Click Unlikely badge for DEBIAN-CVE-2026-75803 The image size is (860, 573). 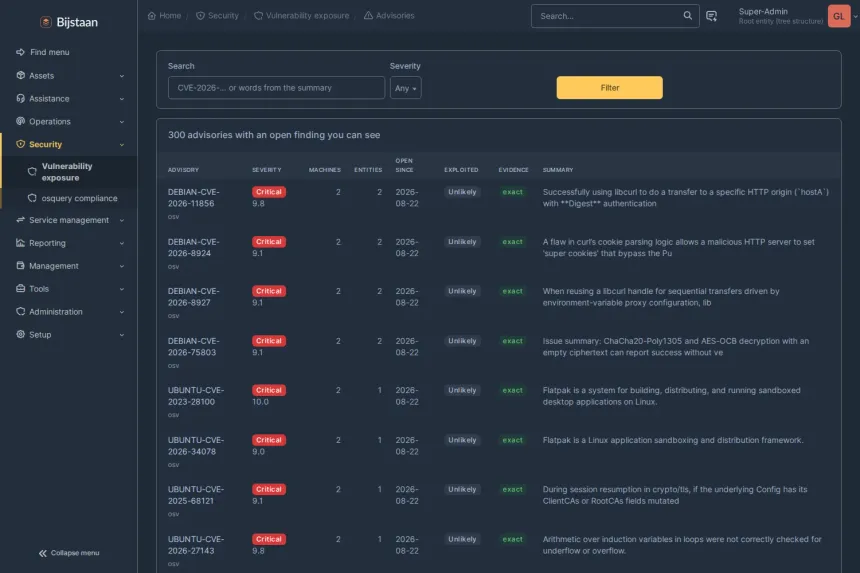pyautogui.click(x=462, y=341)
